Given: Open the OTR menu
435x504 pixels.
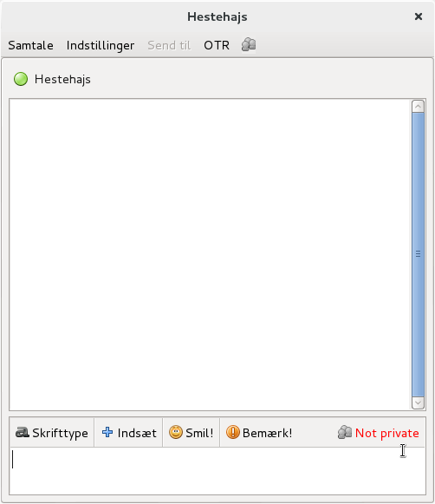Looking at the screenshot, I should (x=217, y=45).
